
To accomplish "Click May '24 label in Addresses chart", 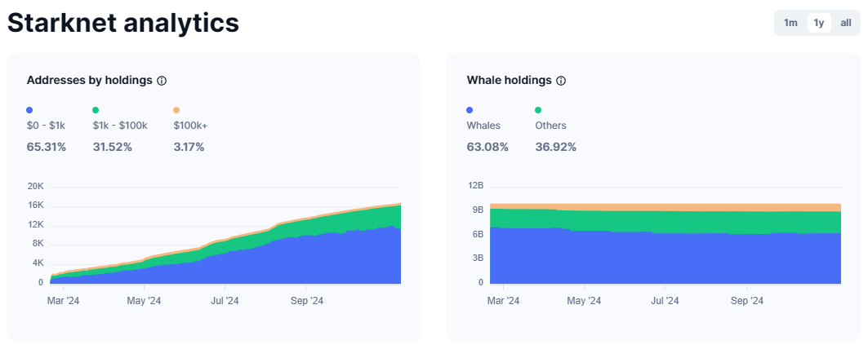I will tap(144, 301).
